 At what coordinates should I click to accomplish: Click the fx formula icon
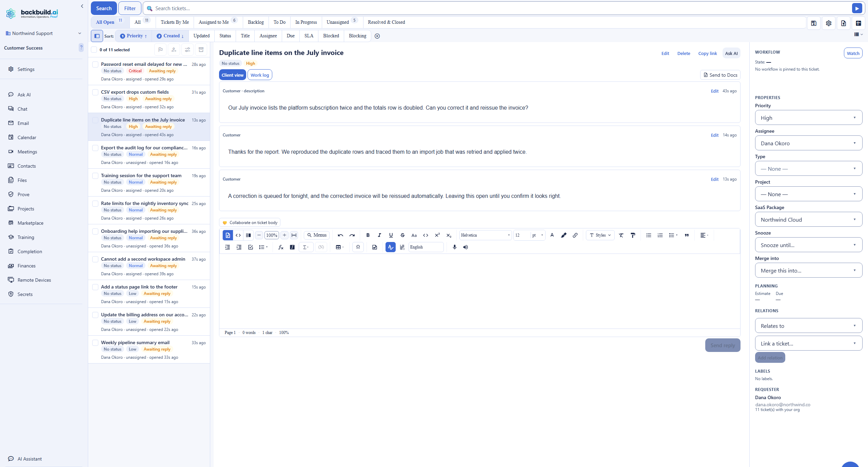[281, 247]
